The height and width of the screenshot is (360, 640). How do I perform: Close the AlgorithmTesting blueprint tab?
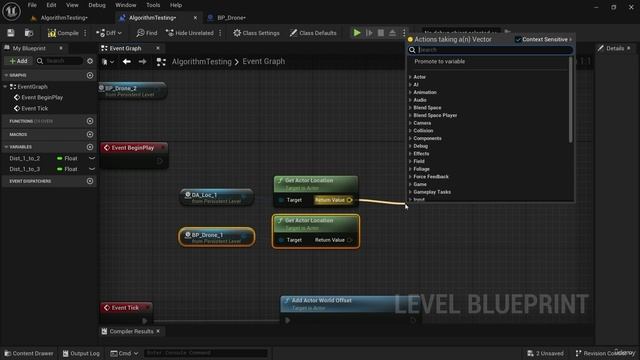coord(195,18)
